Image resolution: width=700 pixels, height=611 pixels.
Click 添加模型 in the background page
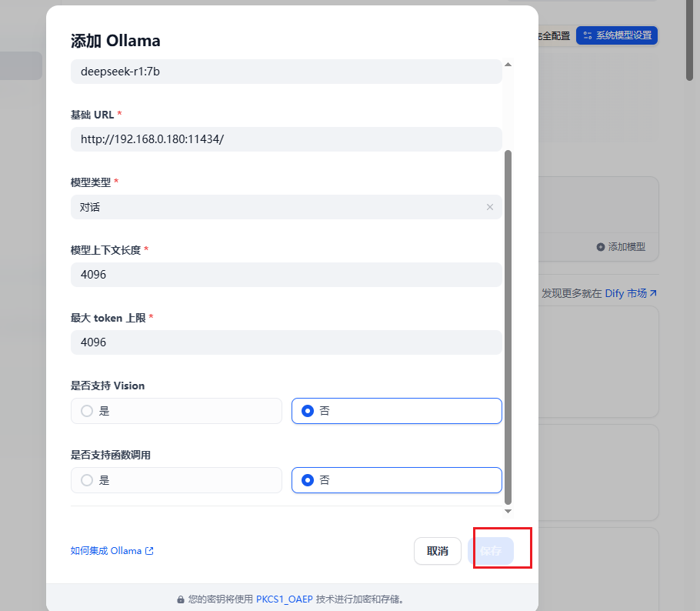[x=621, y=247]
